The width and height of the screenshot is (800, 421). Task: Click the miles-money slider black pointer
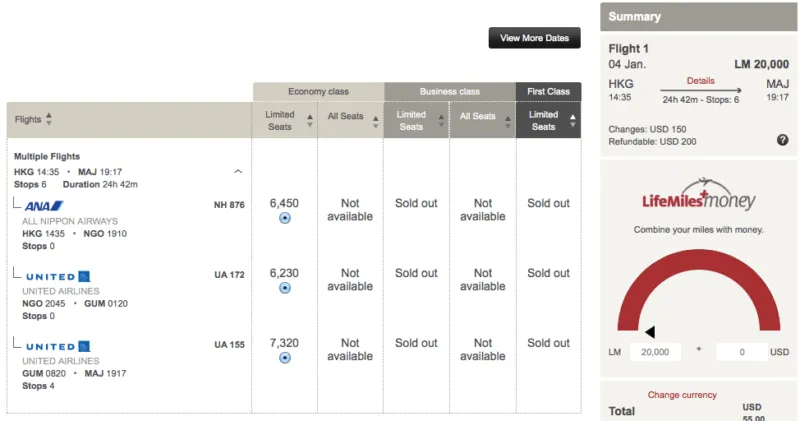click(650, 332)
